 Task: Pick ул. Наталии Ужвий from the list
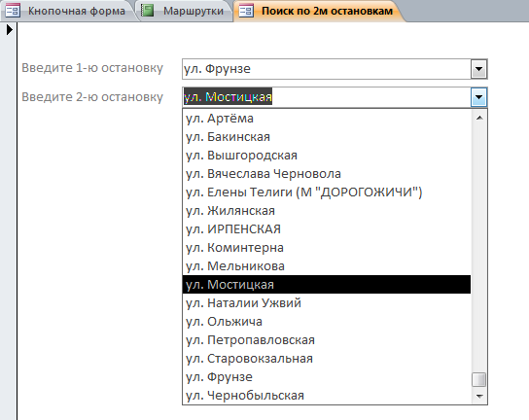coord(326,303)
